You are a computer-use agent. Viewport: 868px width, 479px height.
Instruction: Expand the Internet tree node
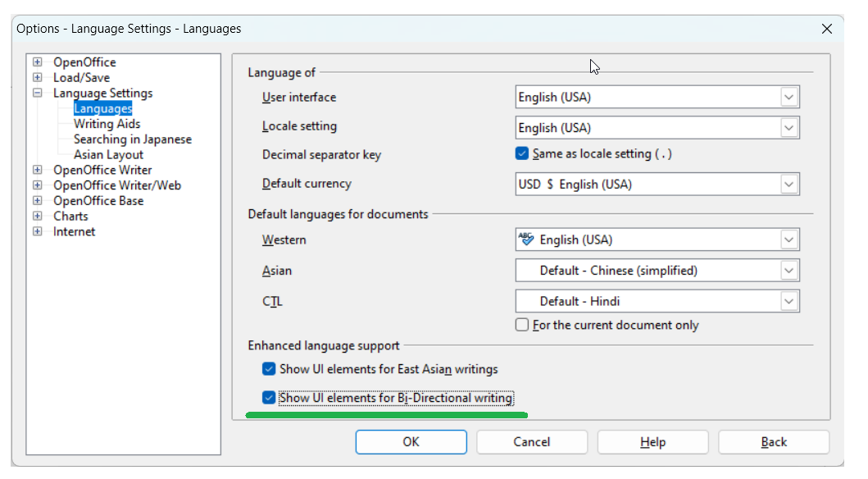[x=37, y=231]
